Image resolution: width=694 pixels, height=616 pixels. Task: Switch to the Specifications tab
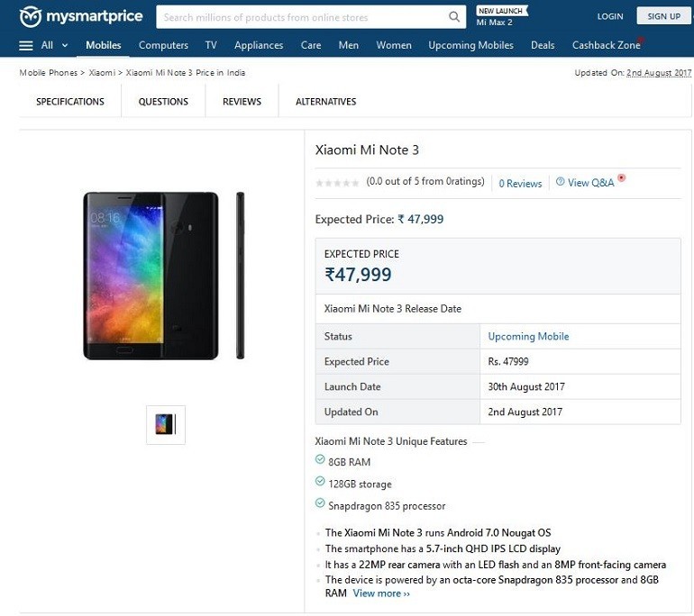coord(70,102)
